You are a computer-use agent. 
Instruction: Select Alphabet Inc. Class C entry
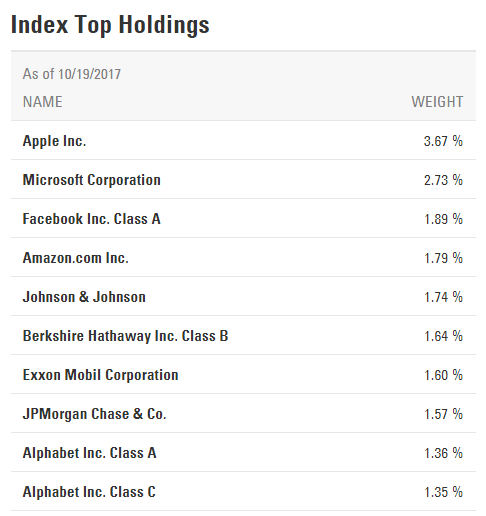point(89,492)
